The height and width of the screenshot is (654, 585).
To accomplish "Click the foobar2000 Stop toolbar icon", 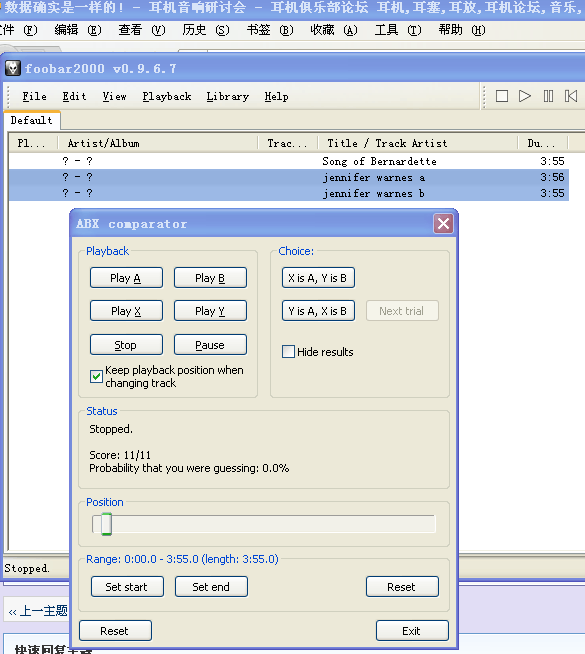I will (502, 96).
